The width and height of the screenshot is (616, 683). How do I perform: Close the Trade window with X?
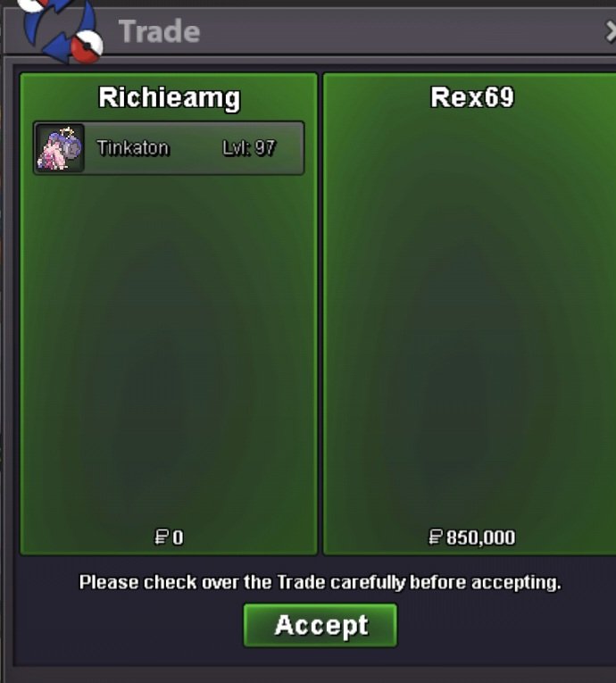(x=611, y=32)
